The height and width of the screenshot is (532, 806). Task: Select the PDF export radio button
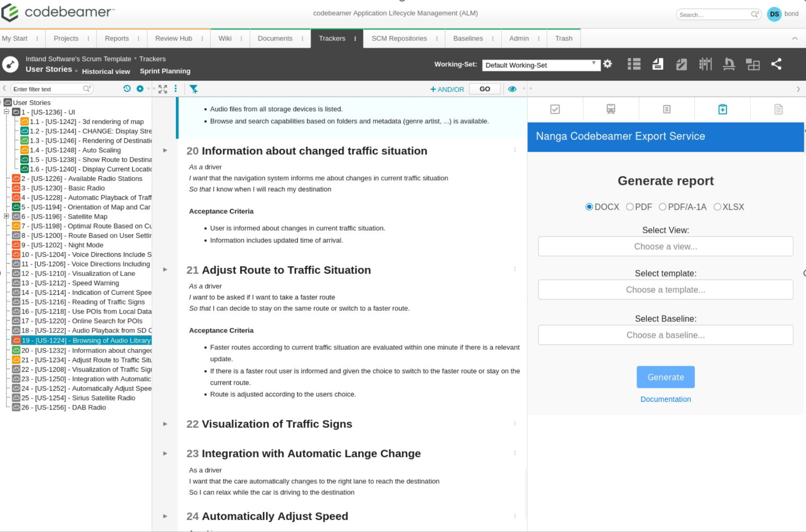[630, 206]
